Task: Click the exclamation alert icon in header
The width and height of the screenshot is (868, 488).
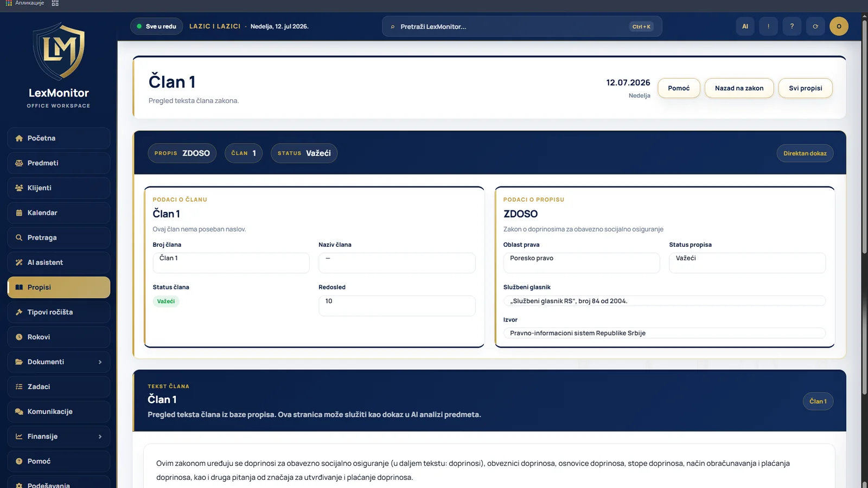Action: point(768,26)
